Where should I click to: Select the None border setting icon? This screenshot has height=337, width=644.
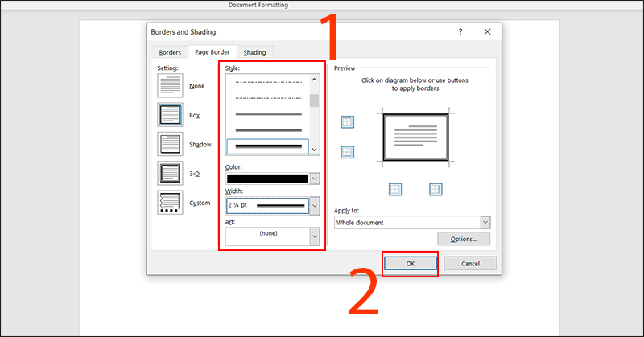170,85
